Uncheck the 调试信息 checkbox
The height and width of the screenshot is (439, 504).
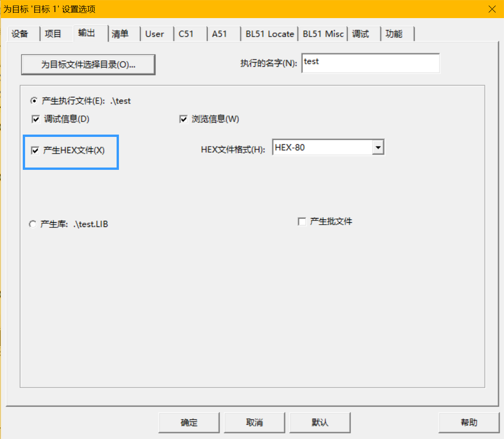(36, 119)
